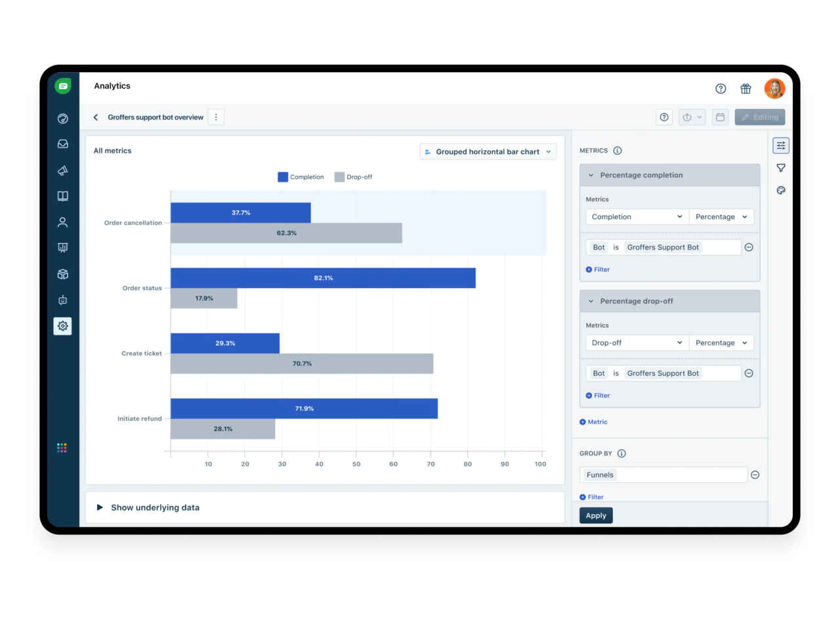Open the bot icon in the sidebar

pos(62,300)
